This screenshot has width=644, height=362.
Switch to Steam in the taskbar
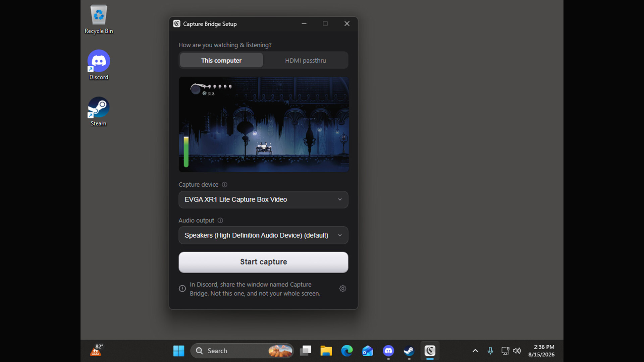[409, 351]
